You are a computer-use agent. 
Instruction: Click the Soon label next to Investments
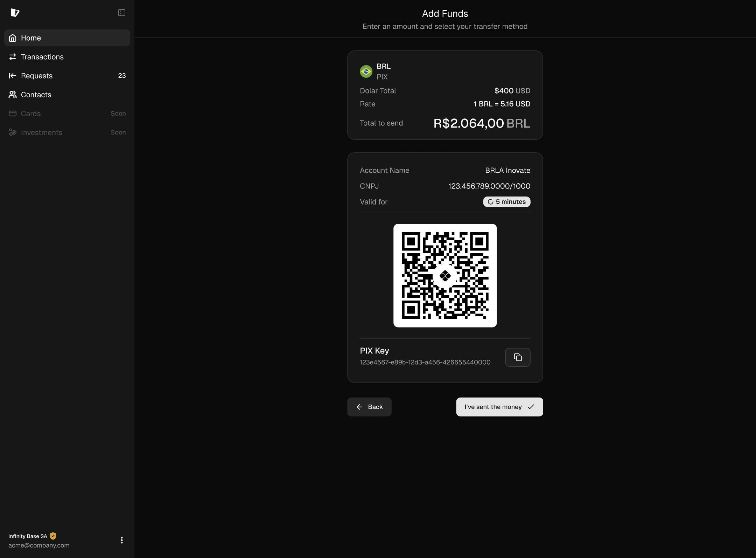118,132
